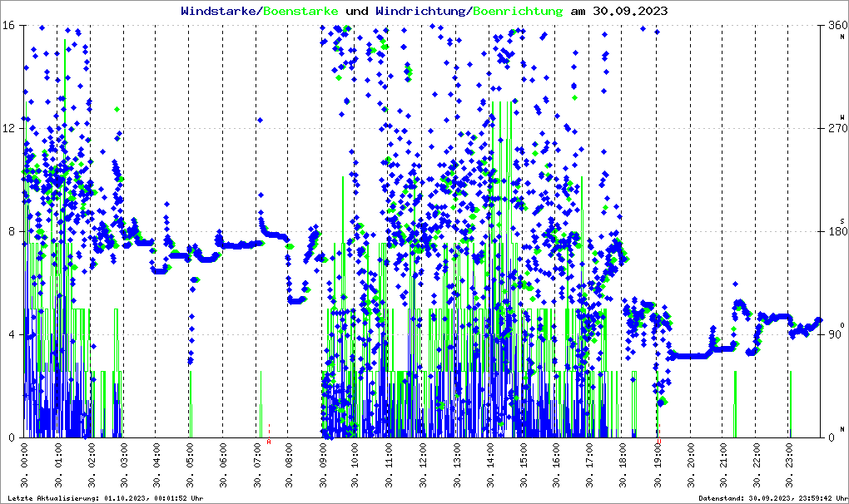Click wind speed axis value 4

[x=12, y=334]
